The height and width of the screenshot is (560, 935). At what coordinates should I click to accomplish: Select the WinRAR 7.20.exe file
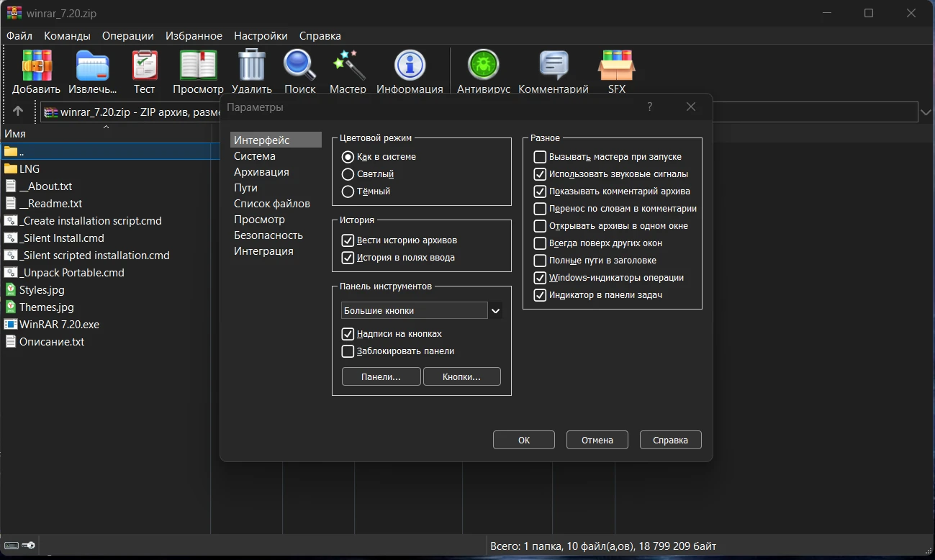click(59, 325)
